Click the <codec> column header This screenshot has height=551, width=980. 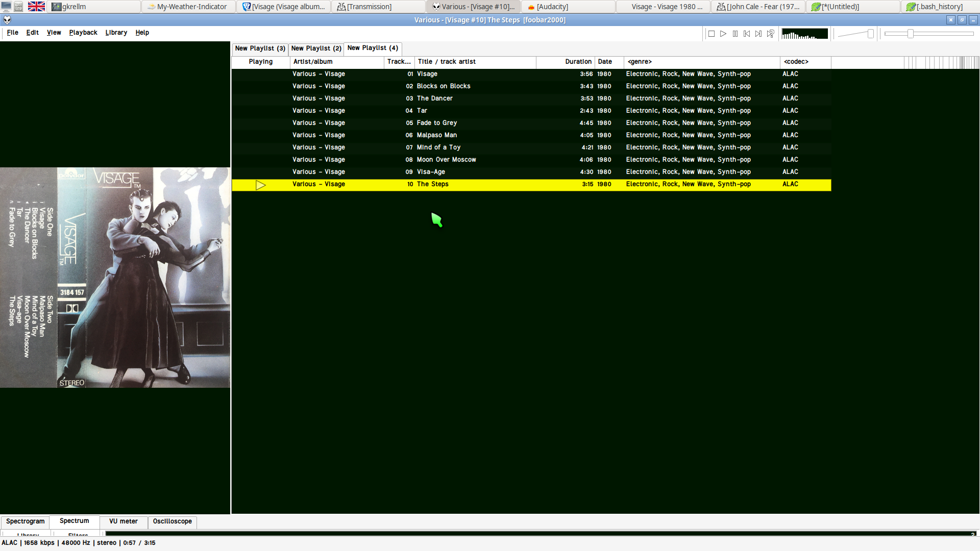805,62
